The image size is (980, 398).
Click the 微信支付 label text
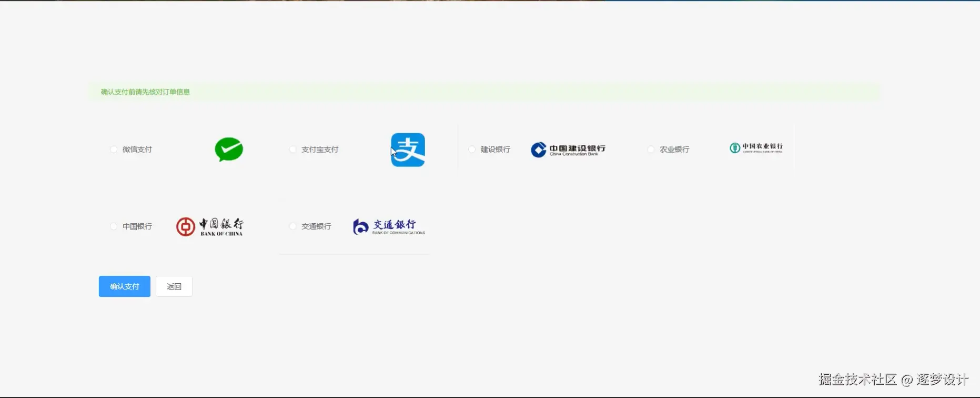point(137,150)
